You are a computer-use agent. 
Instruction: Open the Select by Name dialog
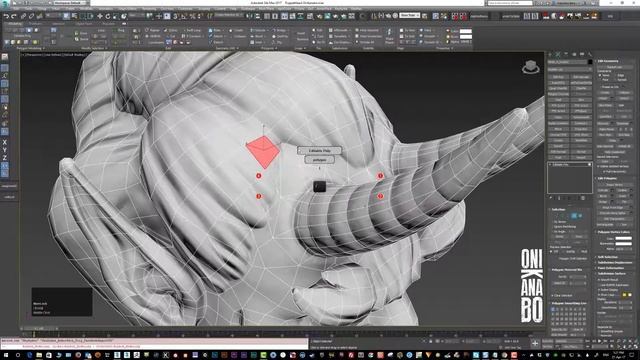coord(74,16)
